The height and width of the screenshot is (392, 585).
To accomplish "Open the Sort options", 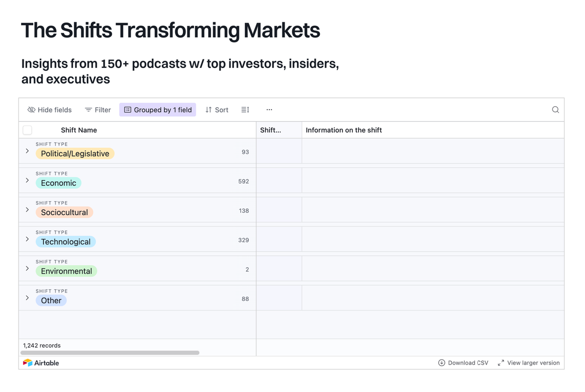I will pos(216,110).
